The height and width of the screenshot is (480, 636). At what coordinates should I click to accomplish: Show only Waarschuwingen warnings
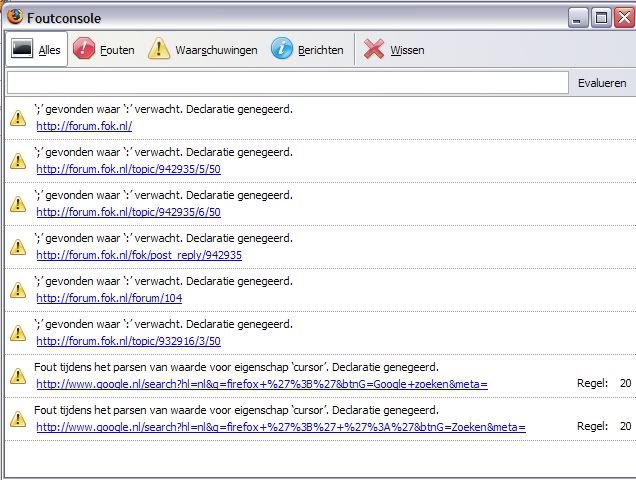pyautogui.click(x=202, y=49)
